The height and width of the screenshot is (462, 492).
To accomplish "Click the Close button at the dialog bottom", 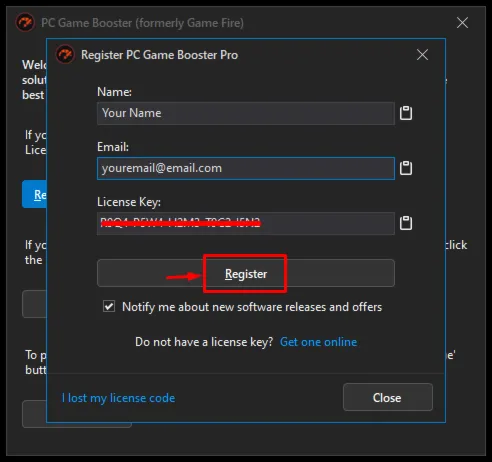I will coord(388,397).
